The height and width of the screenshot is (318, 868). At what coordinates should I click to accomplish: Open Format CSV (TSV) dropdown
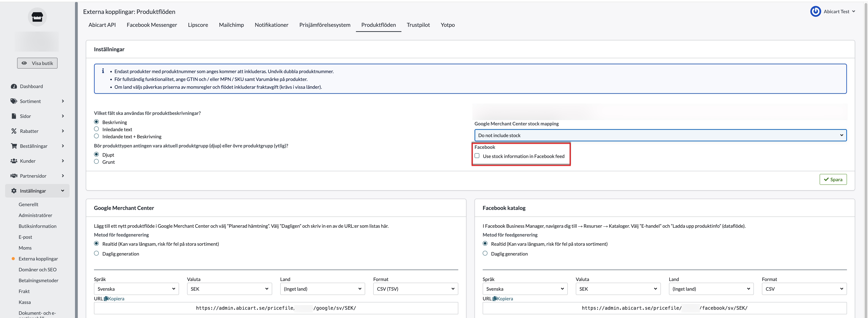point(416,289)
